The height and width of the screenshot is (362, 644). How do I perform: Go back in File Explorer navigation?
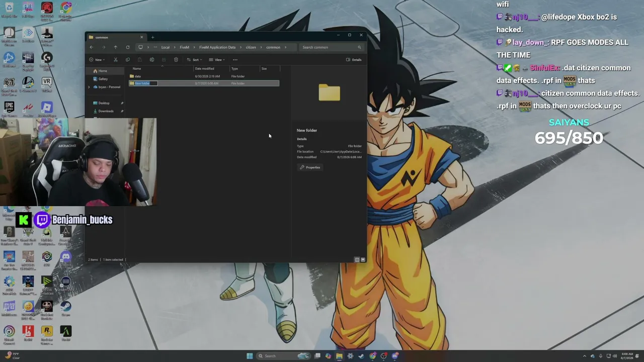point(91,47)
